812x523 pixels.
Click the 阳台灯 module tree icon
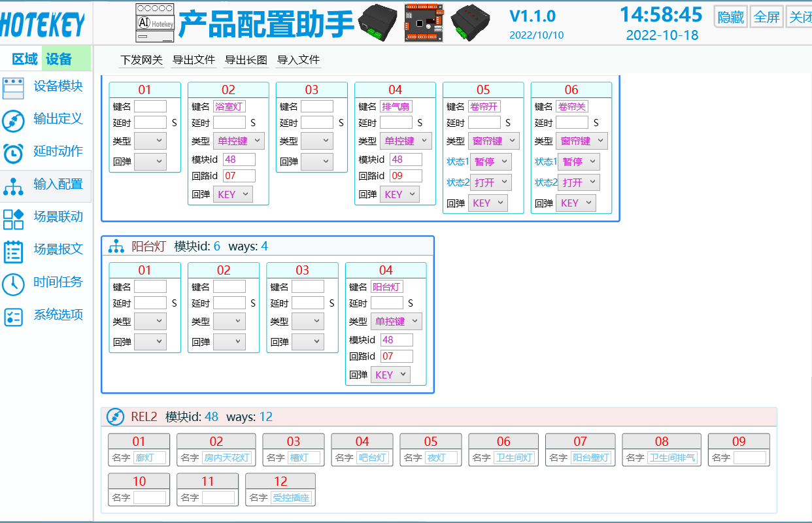click(116, 246)
